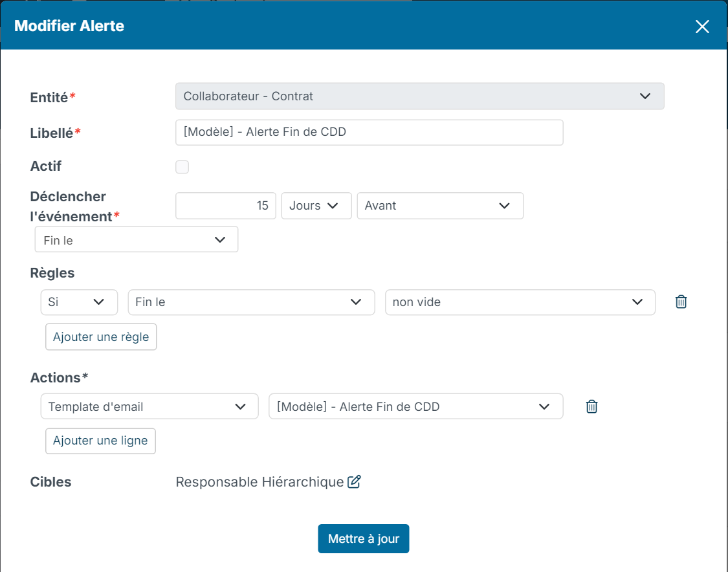This screenshot has height=572, width=728.
Task: Open the 'non vide' operator dropdown
Action: [520, 302]
